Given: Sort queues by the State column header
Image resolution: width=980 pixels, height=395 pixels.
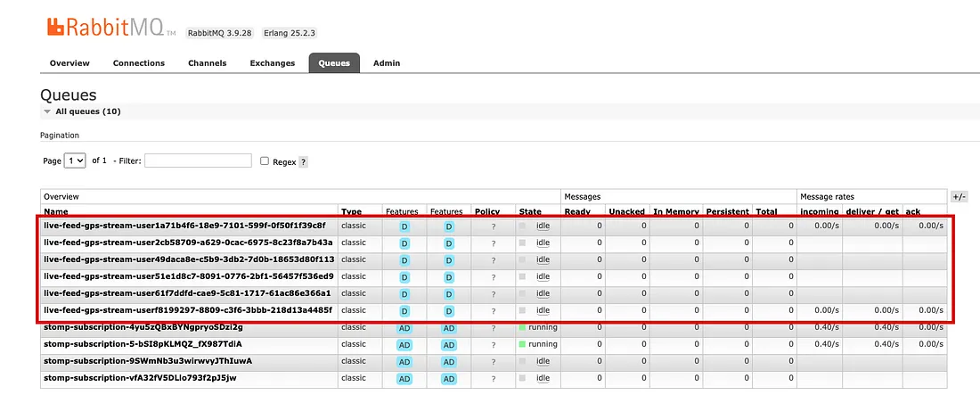Looking at the screenshot, I should tap(530, 211).
